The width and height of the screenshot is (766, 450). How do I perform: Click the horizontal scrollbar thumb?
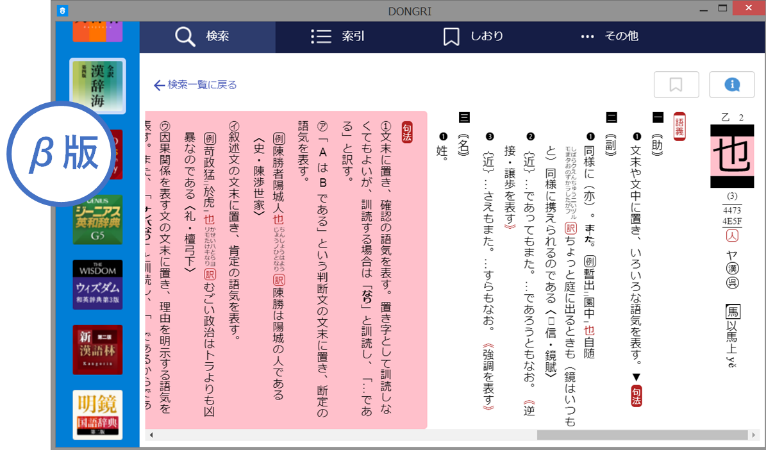(x=642, y=435)
